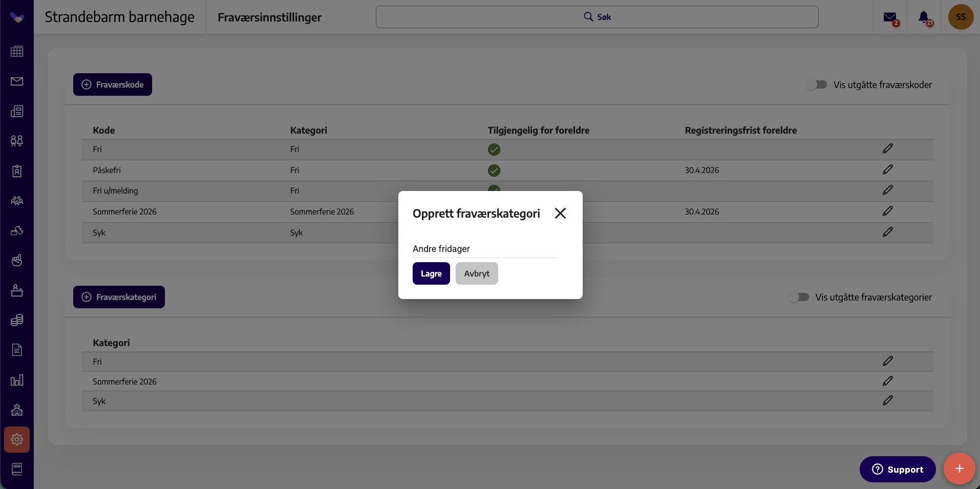Edit the Påskefri absence code

[x=888, y=169]
